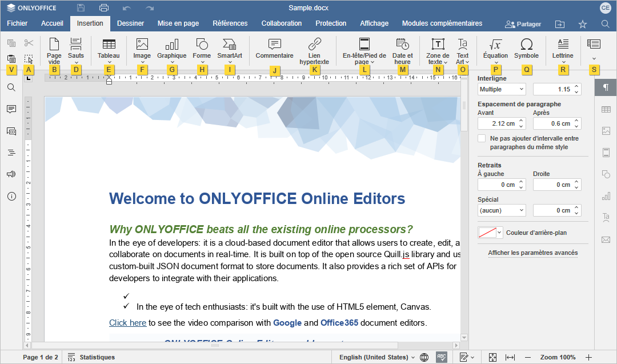Toggle spell checking in status bar

click(441, 357)
